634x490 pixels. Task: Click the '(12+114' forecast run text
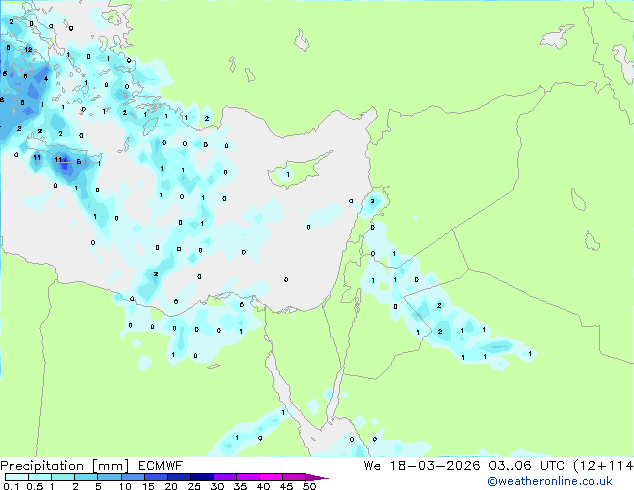603,466
